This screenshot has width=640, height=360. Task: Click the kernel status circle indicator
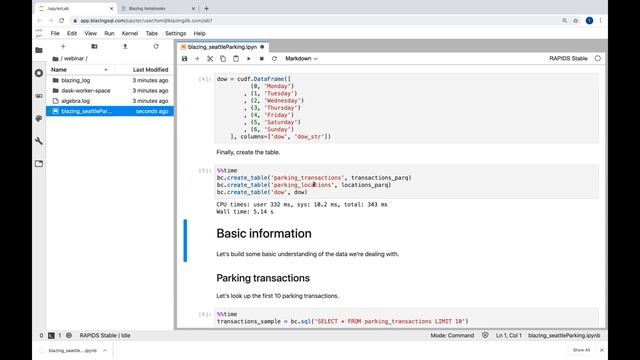tap(598, 58)
